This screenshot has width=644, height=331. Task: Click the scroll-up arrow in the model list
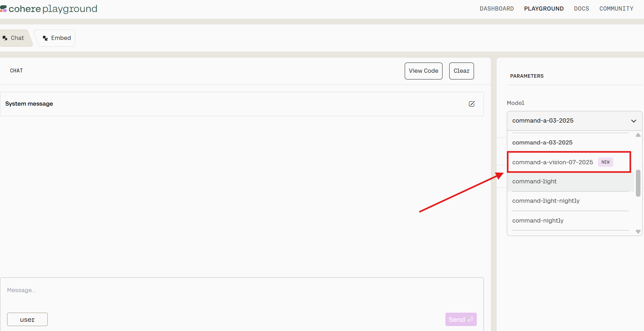(638, 135)
